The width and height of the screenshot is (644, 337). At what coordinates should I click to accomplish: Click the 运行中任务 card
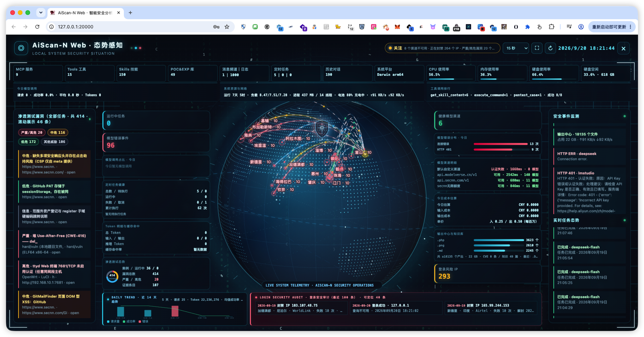click(156, 120)
